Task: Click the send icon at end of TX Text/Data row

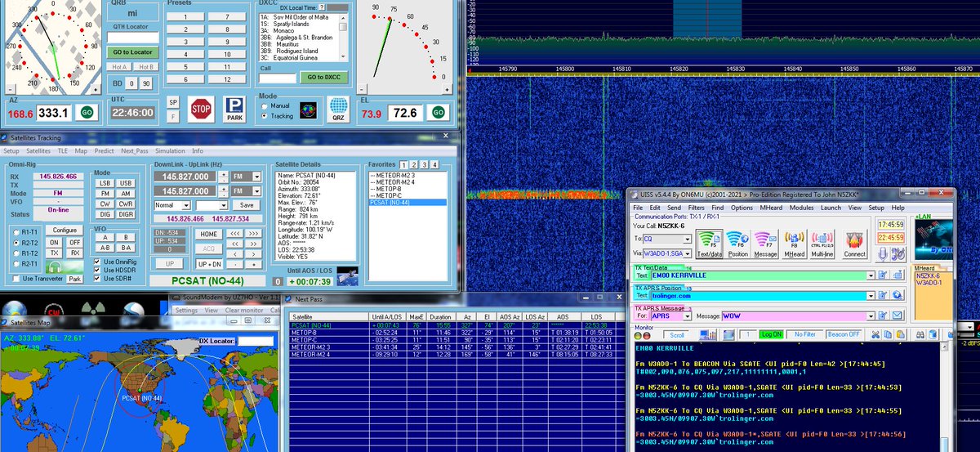Action: [898, 275]
